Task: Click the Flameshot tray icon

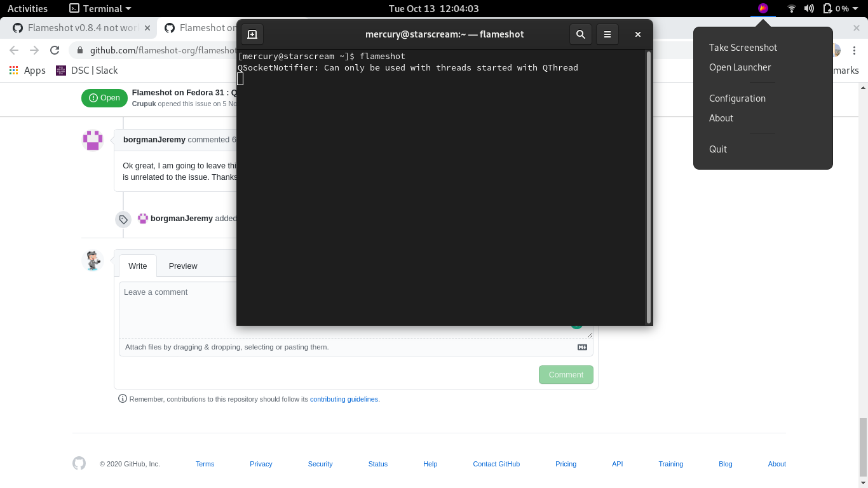Action: pyautogui.click(x=763, y=8)
